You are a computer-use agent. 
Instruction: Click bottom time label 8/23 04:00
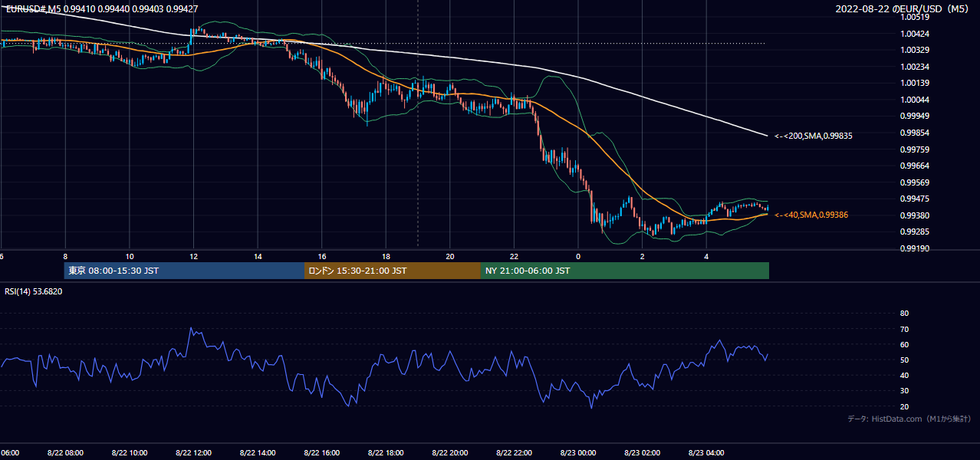click(x=706, y=453)
